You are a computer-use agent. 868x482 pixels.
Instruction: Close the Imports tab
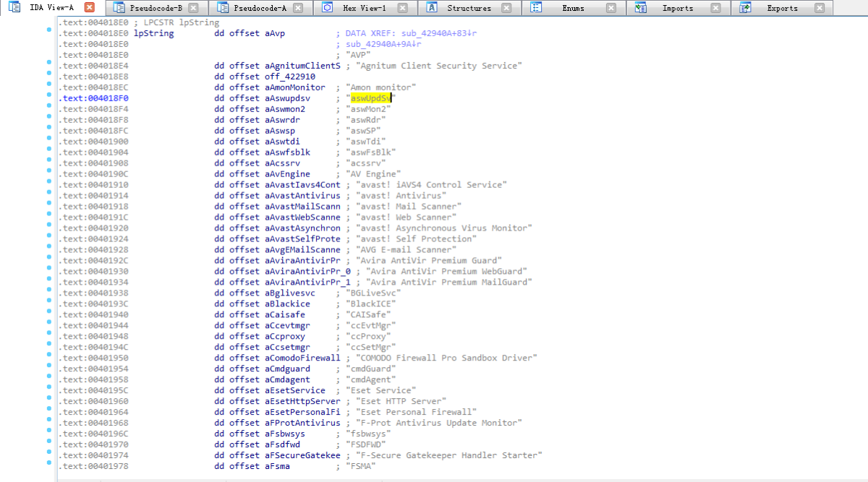pyautogui.click(x=715, y=8)
